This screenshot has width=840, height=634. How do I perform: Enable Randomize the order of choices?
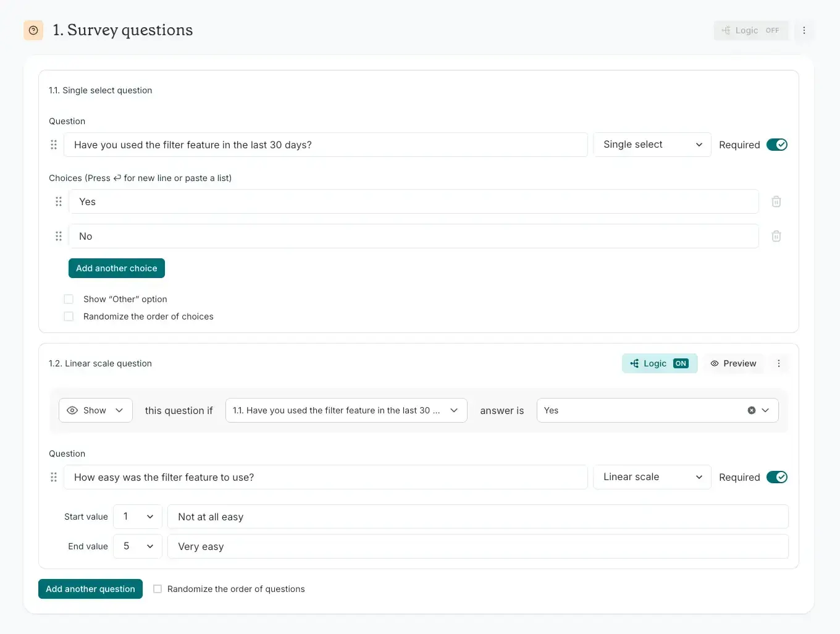coord(69,316)
